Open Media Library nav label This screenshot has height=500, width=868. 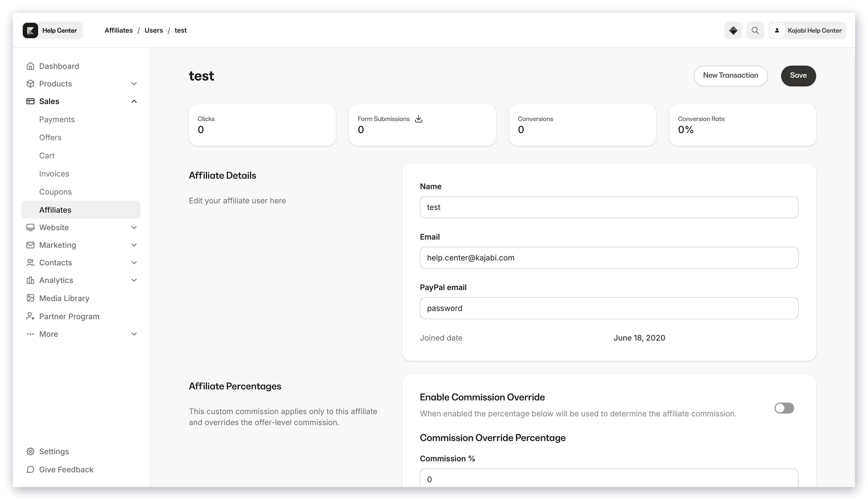[64, 298]
